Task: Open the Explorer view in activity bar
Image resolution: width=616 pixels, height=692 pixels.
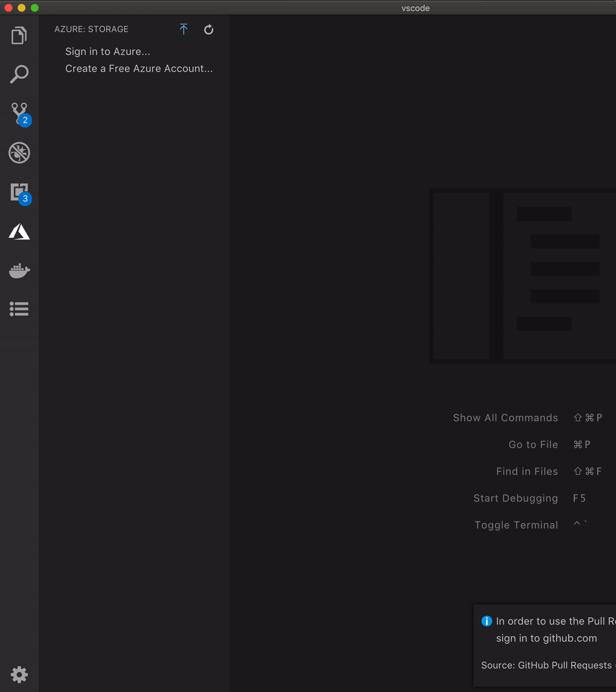Action: (19, 35)
